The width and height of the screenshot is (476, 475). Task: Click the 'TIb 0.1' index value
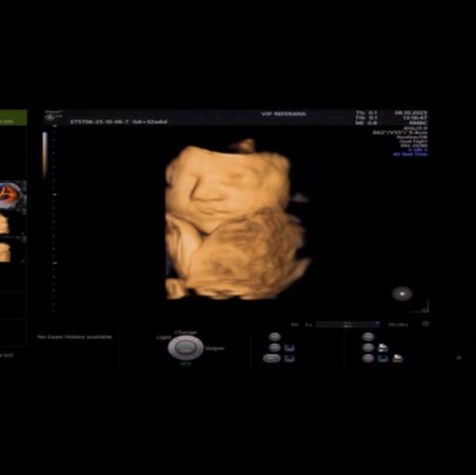367,118
